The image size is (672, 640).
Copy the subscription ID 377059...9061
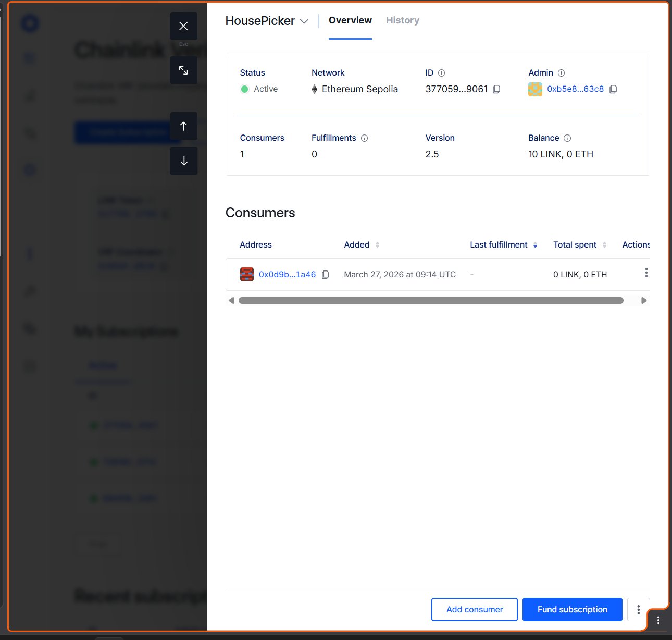pyautogui.click(x=496, y=89)
